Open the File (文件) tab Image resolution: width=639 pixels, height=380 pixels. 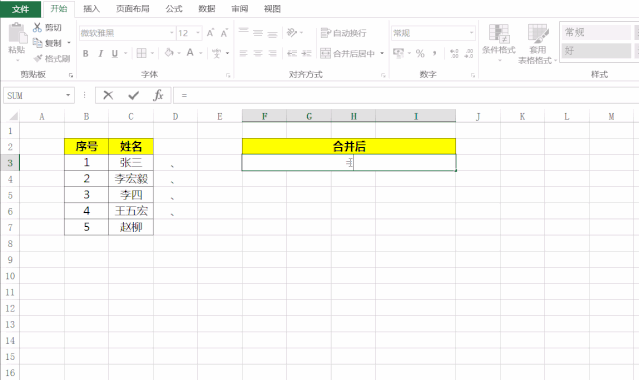(x=20, y=9)
